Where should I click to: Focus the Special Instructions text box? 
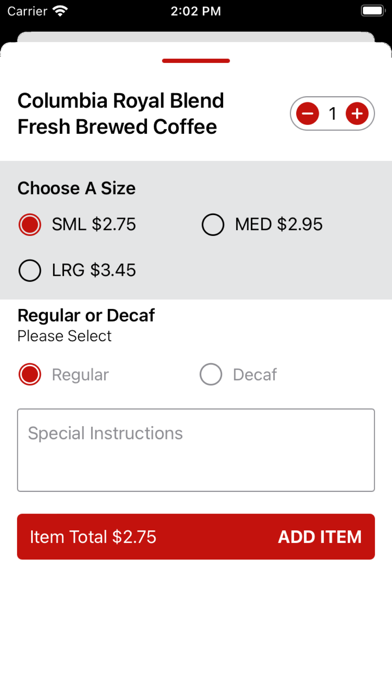(x=196, y=450)
